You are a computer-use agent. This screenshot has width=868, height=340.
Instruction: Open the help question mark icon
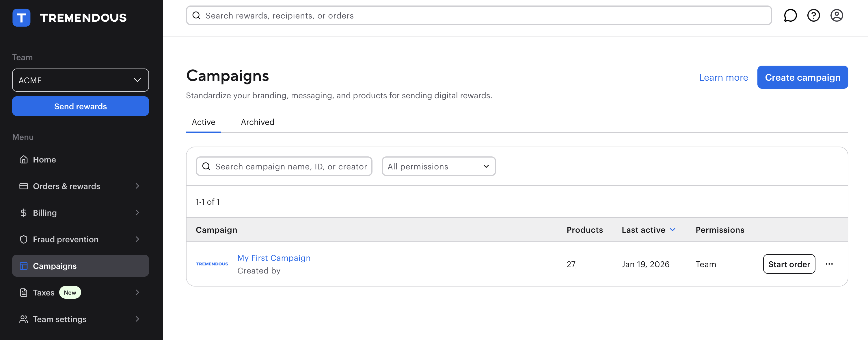813,16
